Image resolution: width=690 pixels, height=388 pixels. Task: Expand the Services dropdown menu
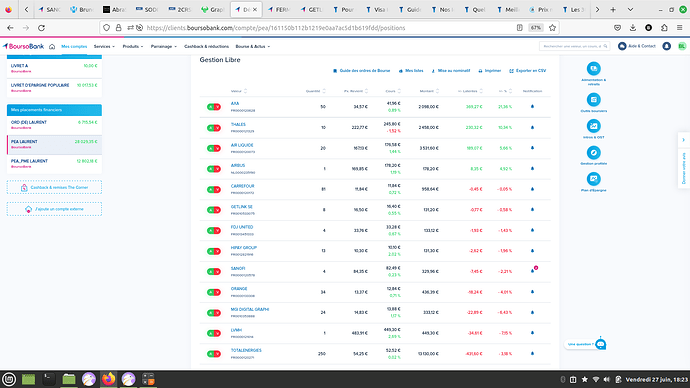coord(104,46)
